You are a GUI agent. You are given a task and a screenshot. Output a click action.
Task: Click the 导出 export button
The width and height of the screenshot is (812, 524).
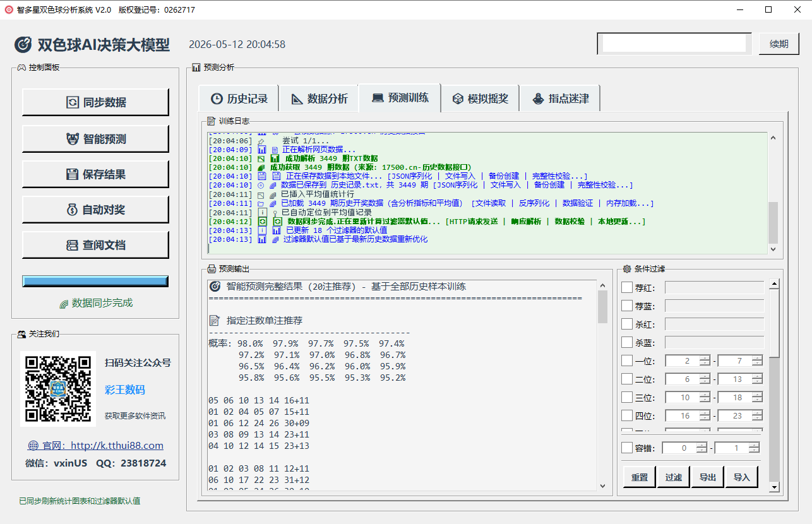pyautogui.click(x=708, y=477)
